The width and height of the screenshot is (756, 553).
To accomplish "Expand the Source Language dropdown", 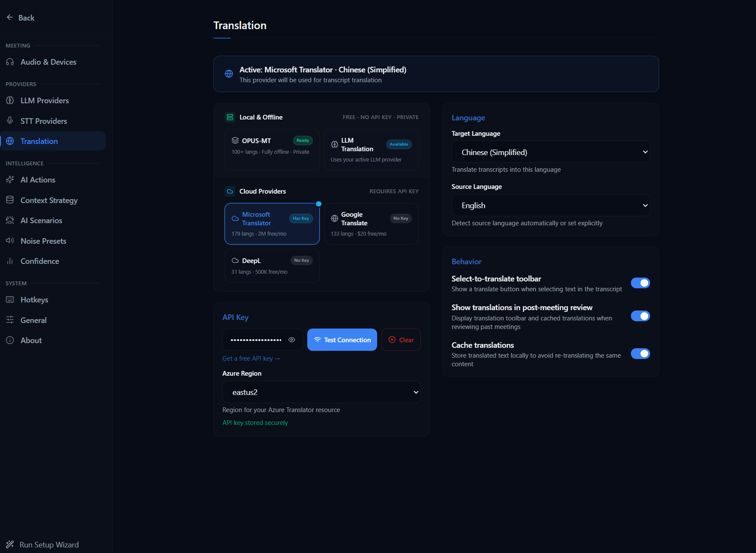I will [550, 206].
